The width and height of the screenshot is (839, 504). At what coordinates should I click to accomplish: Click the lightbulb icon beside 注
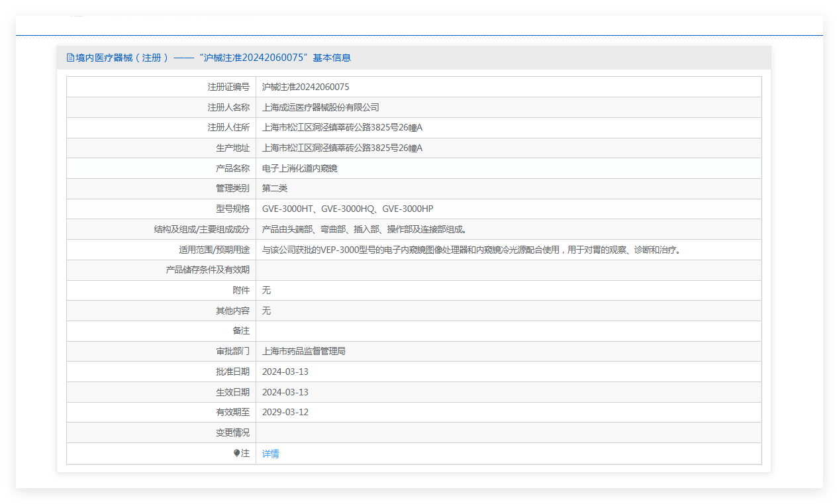click(x=237, y=454)
